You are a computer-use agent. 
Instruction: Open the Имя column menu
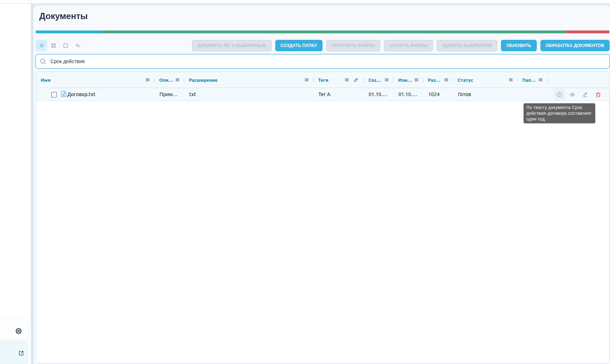point(147,80)
